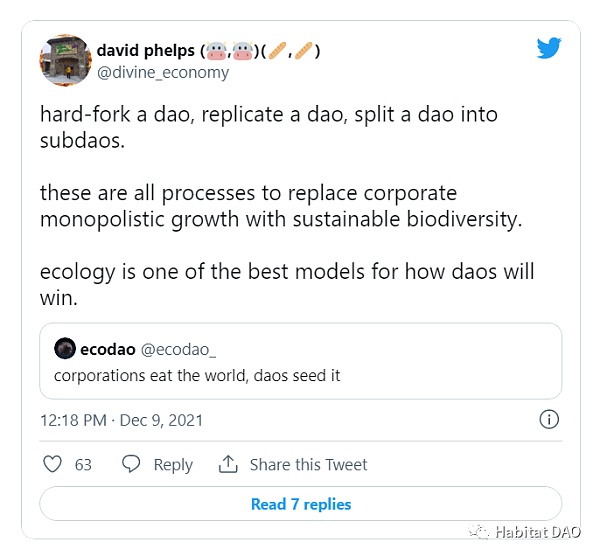Click the reply speech bubble icon
600x556 pixels.
pos(131,464)
